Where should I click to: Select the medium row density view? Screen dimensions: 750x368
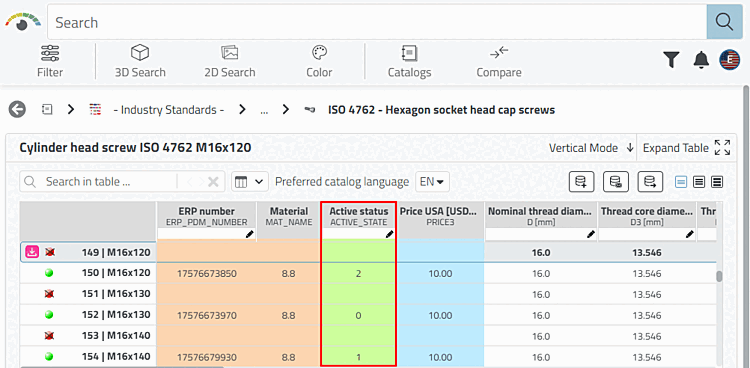[x=699, y=182]
